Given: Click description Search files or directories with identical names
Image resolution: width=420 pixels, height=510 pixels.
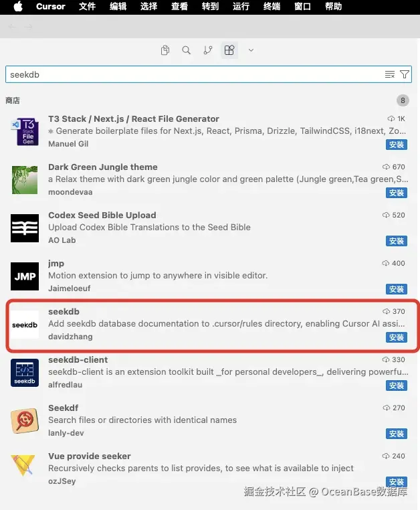Looking at the screenshot, I should point(142,420).
